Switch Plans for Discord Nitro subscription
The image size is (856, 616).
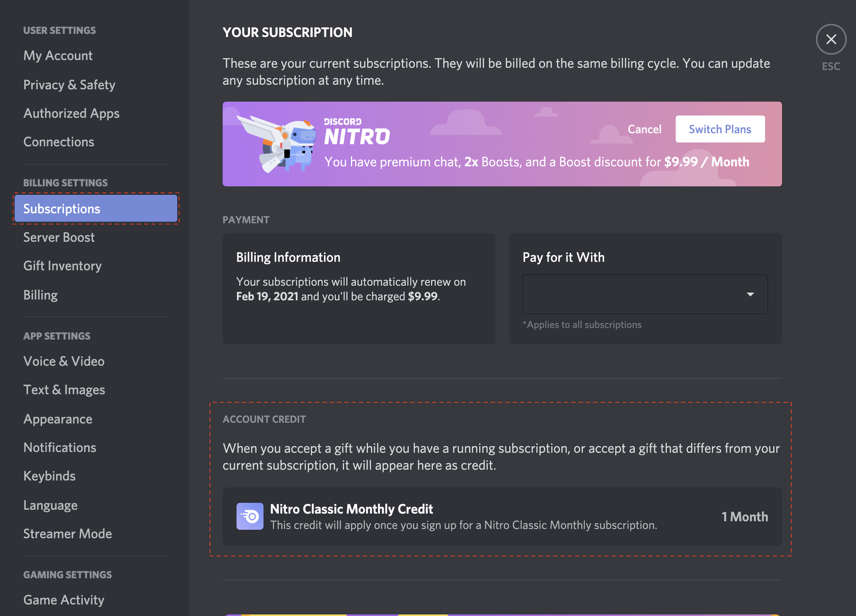[720, 129]
